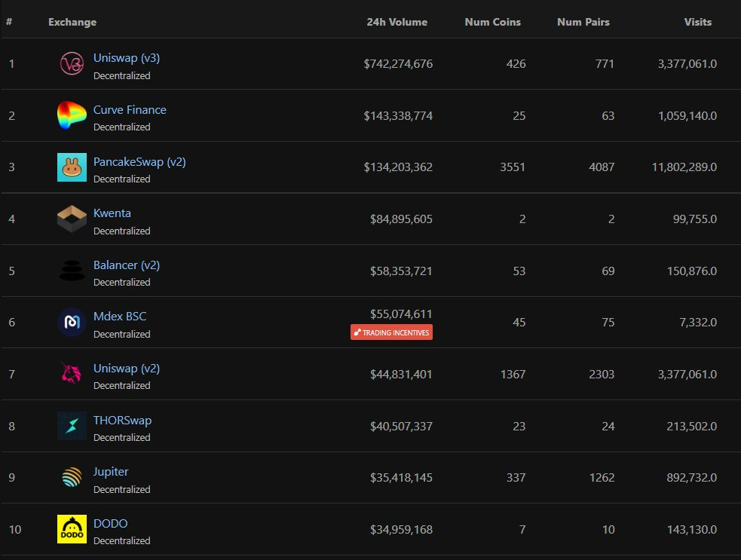741x560 pixels.
Task: Click the 1,059,140.0 visits value
Action: point(687,116)
